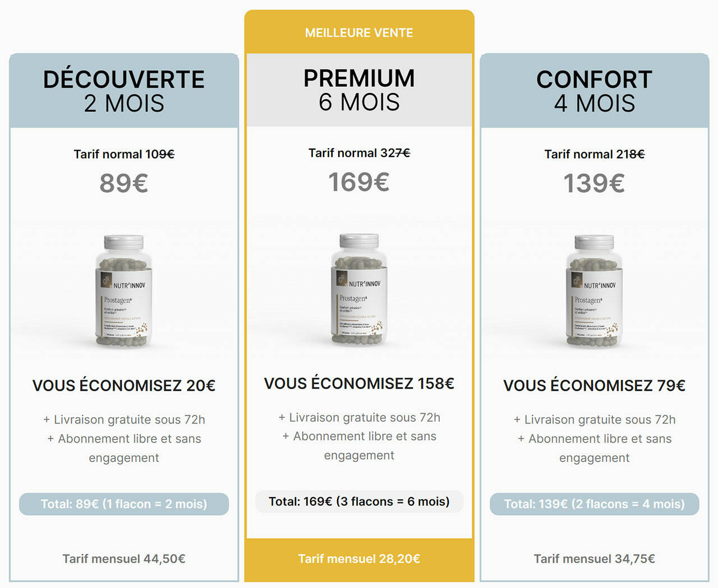Click the Prostagen bottle in the Confort plan
This screenshot has width=718, height=588.
tap(594, 290)
